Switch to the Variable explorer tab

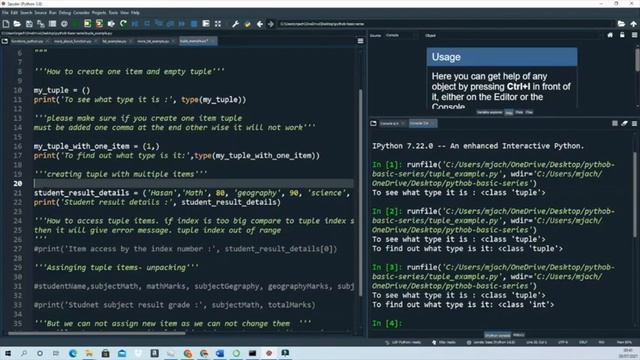coord(489,112)
